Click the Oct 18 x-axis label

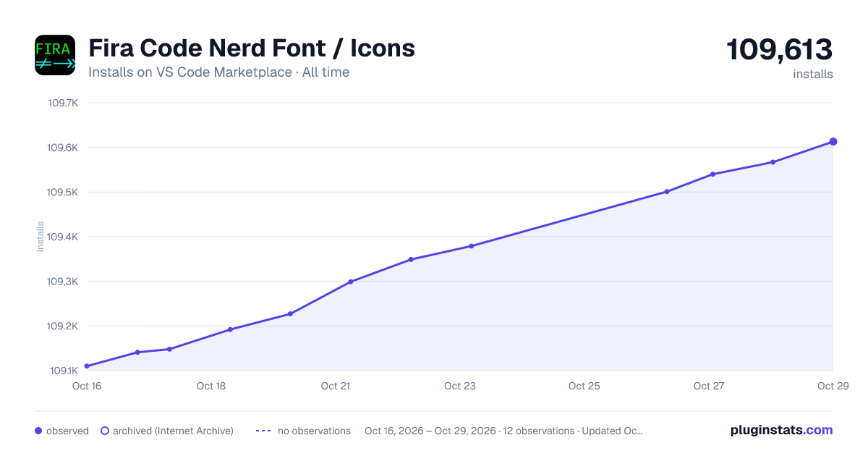tap(211, 386)
